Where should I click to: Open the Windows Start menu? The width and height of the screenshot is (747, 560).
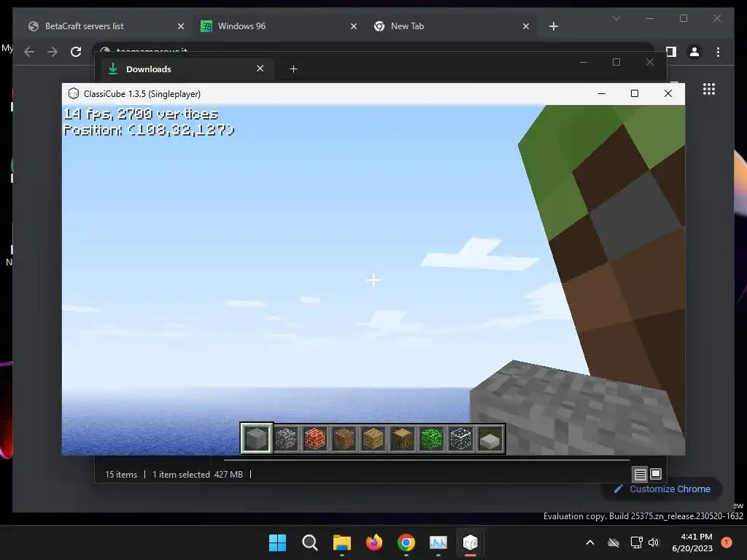click(x=278, y=542)
